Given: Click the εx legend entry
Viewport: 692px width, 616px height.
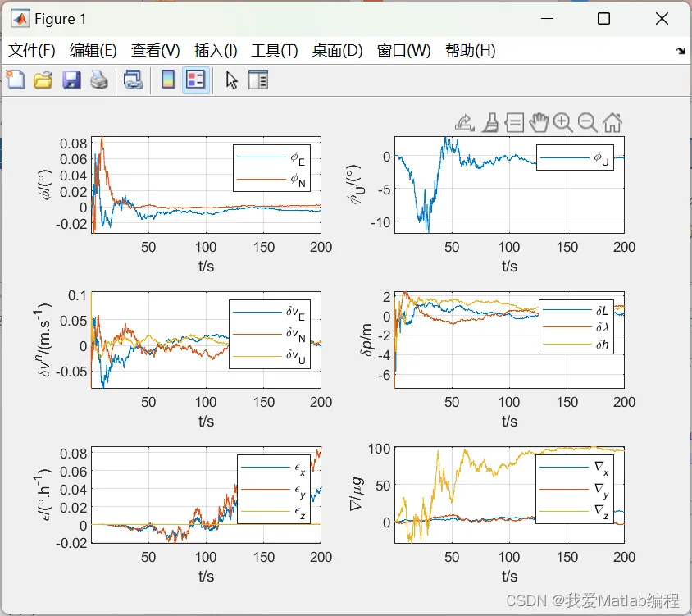Looking at the screenshot, I should point(274,468).
